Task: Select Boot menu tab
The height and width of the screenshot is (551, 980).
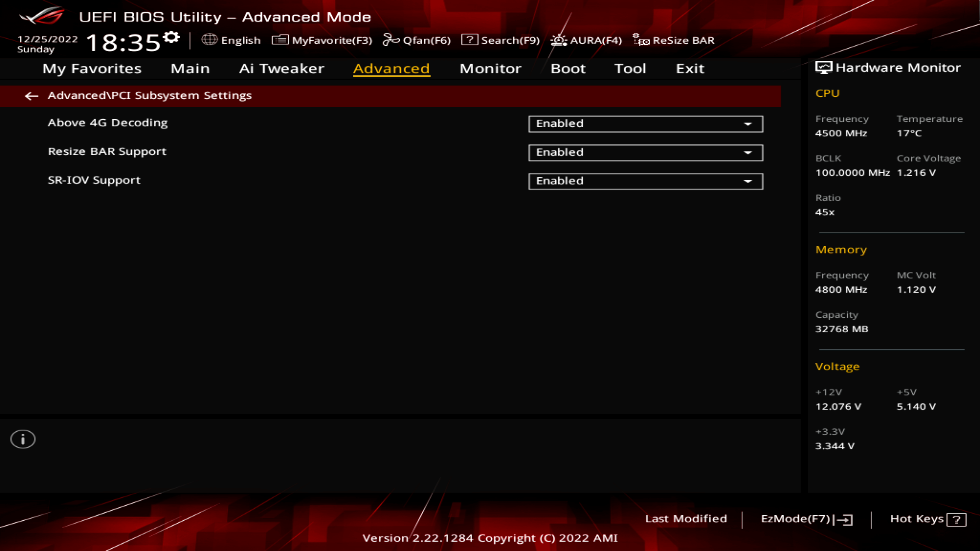Action: point(568,67)
